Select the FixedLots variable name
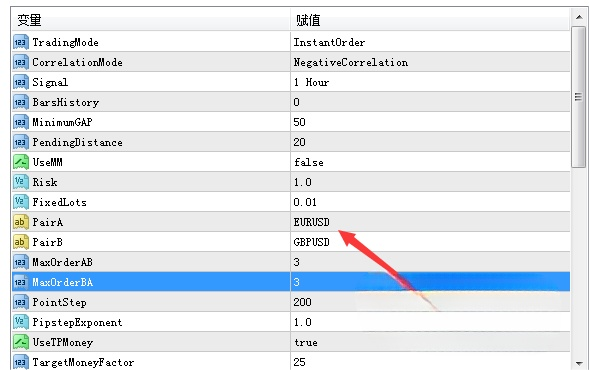Viewport: 589px width, 370px height. [59, 202]
